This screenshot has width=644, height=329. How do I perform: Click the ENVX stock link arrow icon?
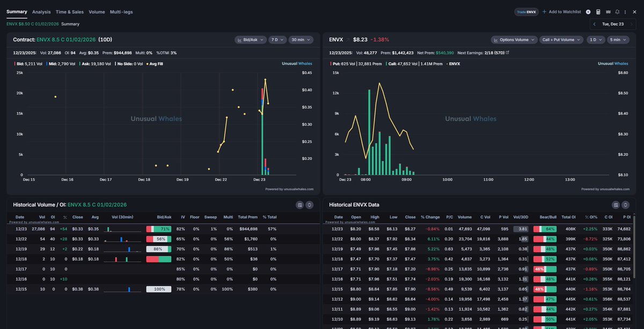(x=347, y=40)
